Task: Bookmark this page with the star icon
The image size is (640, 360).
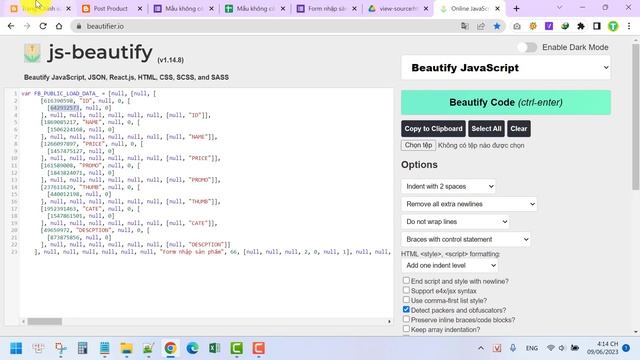Action: click(x=497, y=26)
